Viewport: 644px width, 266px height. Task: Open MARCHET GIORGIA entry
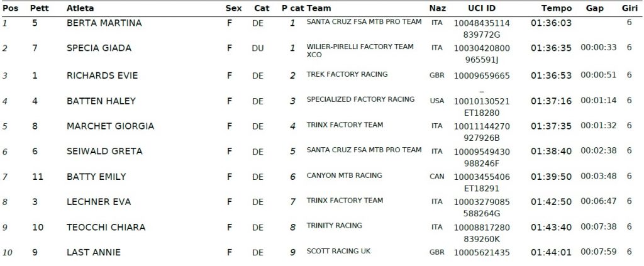click(x=110, y=126)
